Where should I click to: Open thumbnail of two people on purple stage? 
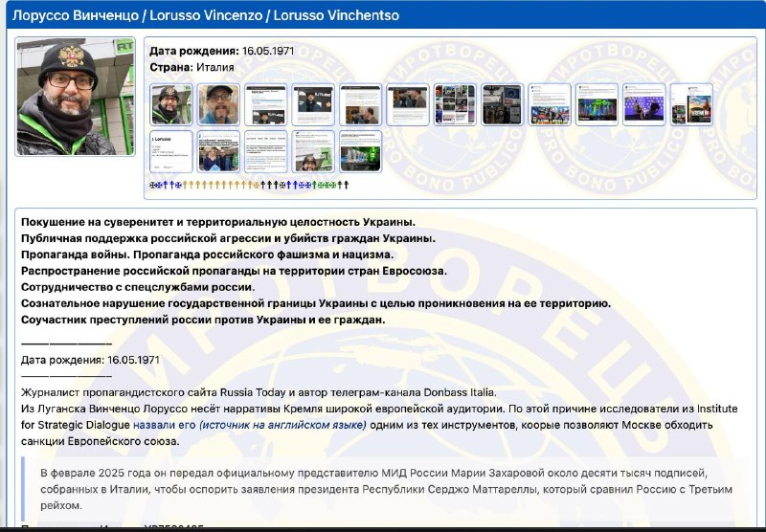(644, 104)
